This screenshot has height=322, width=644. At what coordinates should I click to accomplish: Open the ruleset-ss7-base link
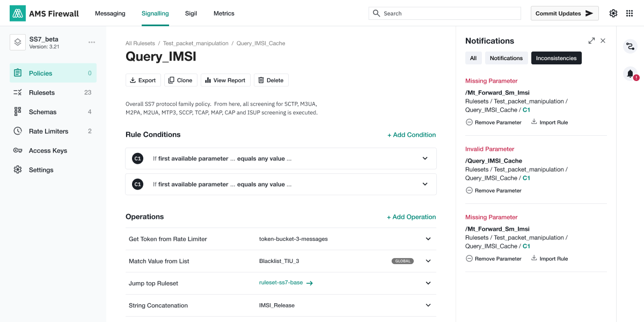(x=281, y=283)
